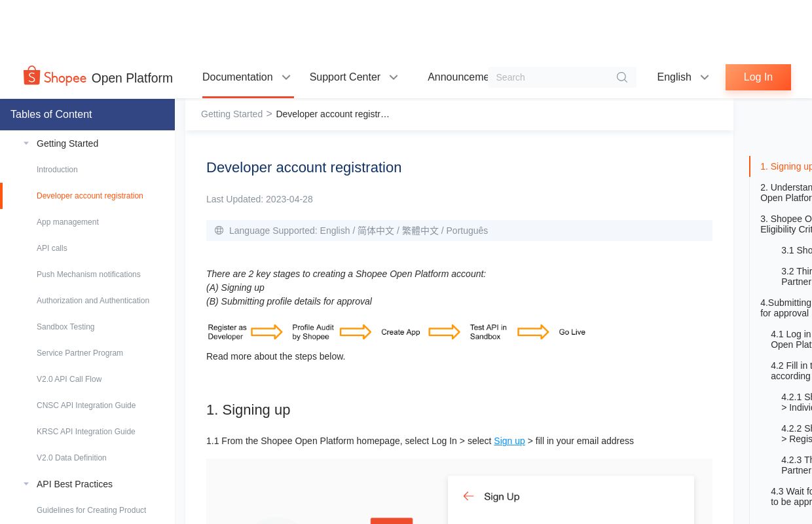The image size is (812, 524).
Task: Click the back arrow in Sign Up dialog image
Action: (468, 496)
